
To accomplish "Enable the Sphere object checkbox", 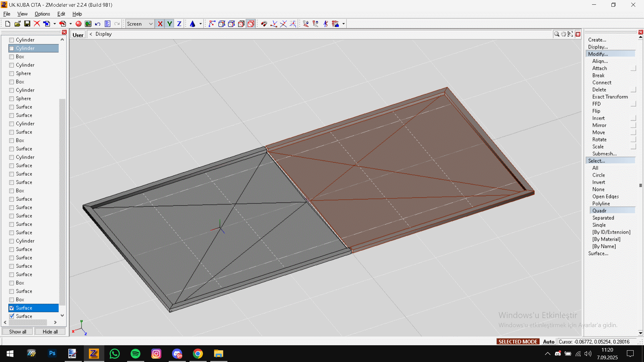I will [12, 73].
